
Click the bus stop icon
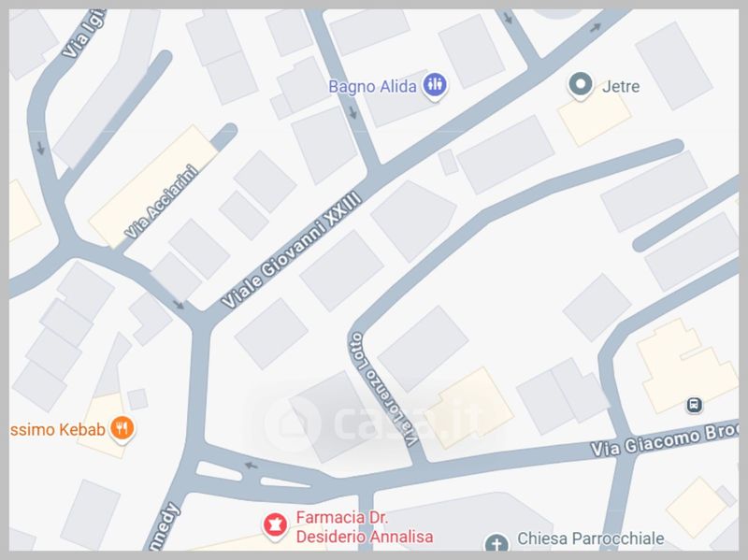pos(694,405)
